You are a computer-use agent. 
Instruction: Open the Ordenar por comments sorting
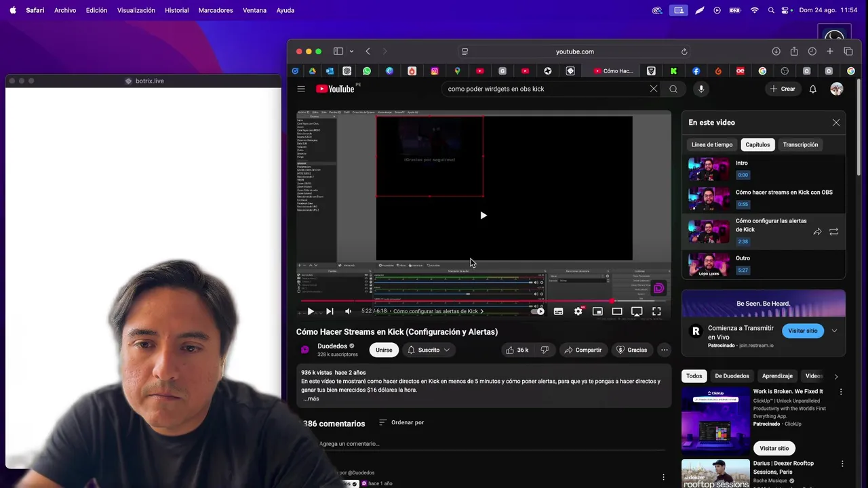401,422
